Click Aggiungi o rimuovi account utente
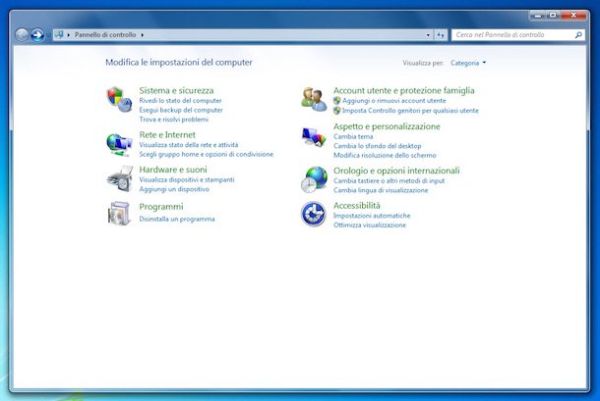Image resolution: width=600 pixels, height=401 pixels. click(394, 101)
